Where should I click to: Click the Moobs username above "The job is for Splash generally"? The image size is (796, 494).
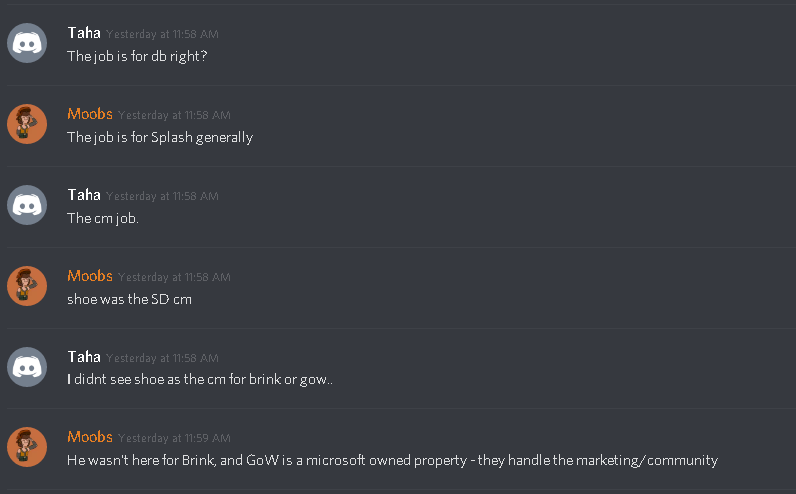90,114
